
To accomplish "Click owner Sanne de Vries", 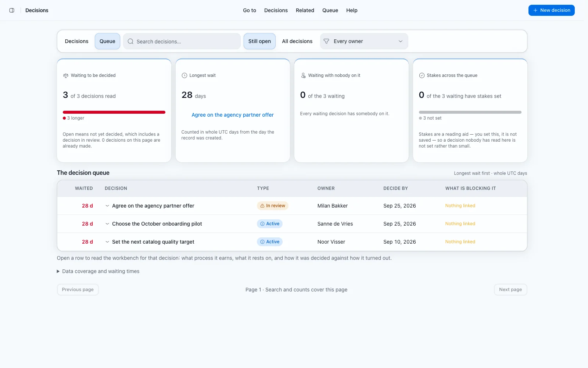I will point(335,224).
